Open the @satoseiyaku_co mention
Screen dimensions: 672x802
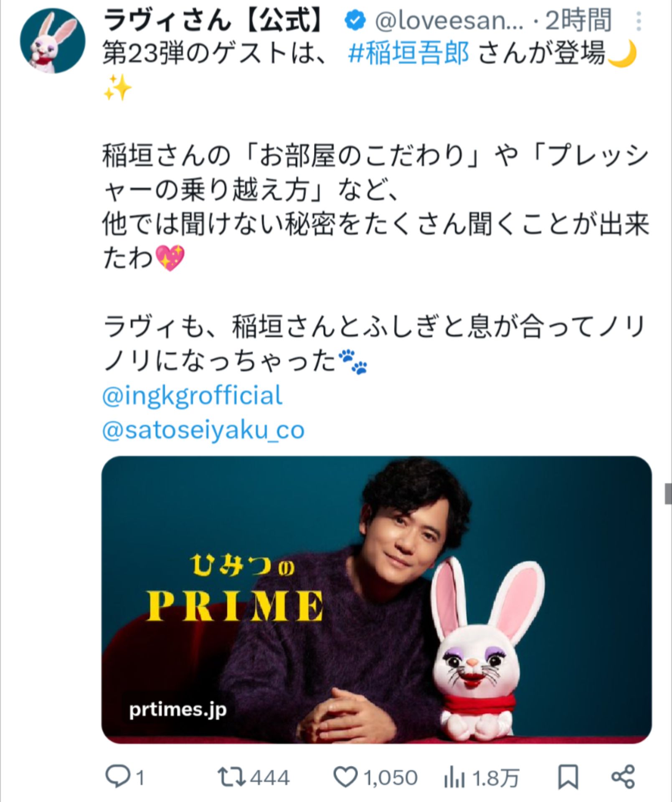click(x=203, y=430)
